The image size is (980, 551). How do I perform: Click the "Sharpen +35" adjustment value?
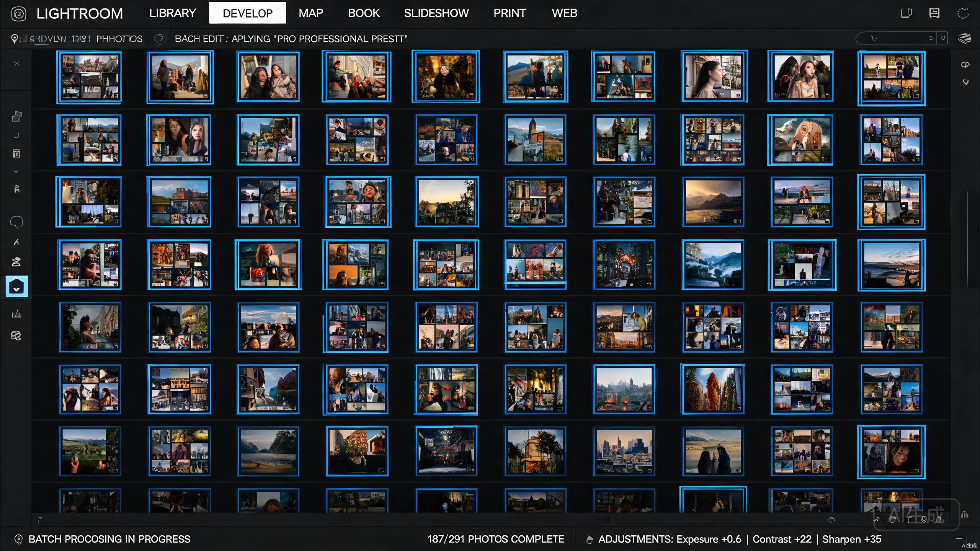(x=852, y=539)
